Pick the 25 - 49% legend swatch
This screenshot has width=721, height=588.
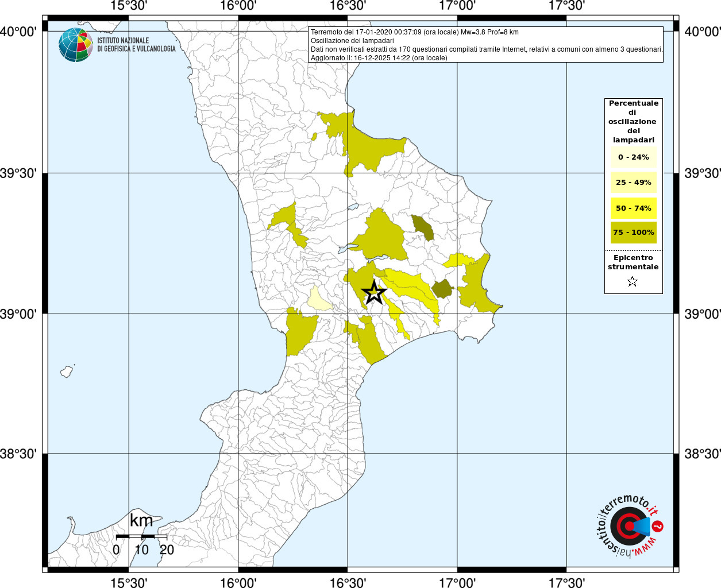coord(633,183)
